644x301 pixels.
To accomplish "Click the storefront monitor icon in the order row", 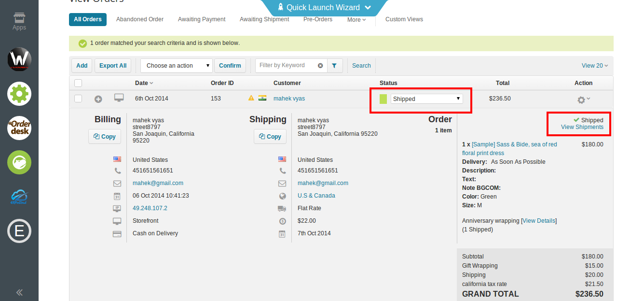I will point(119,98).
